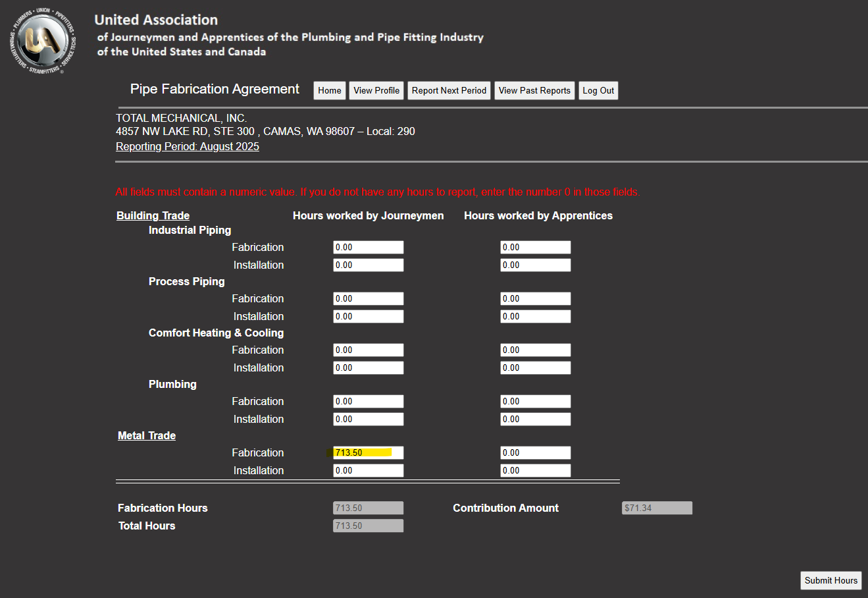Click the Report Next Period button
Image resolution: width=868 pixels, height=598 pixels.
pos(449,91)
